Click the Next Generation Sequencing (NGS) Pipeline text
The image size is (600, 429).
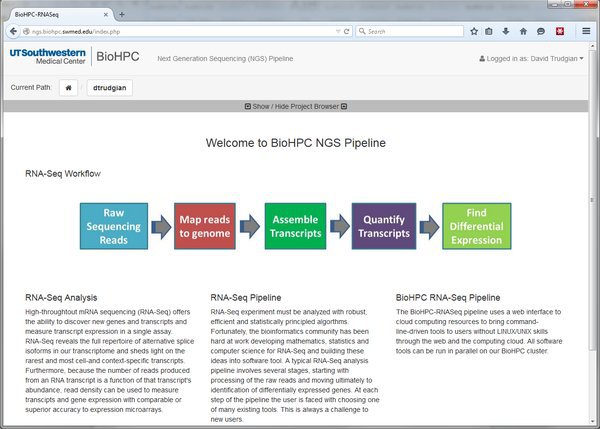[225, 59]
